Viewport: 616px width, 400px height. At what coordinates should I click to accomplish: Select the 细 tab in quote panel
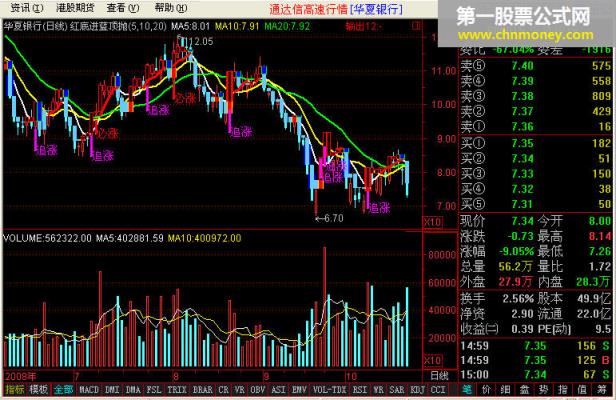(x=505, y=389)
